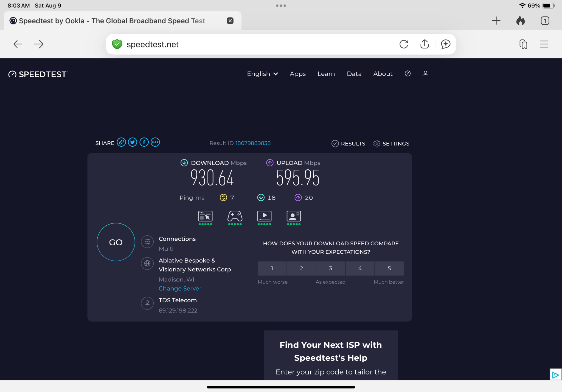Share result on Facebook

click(144, 142)
